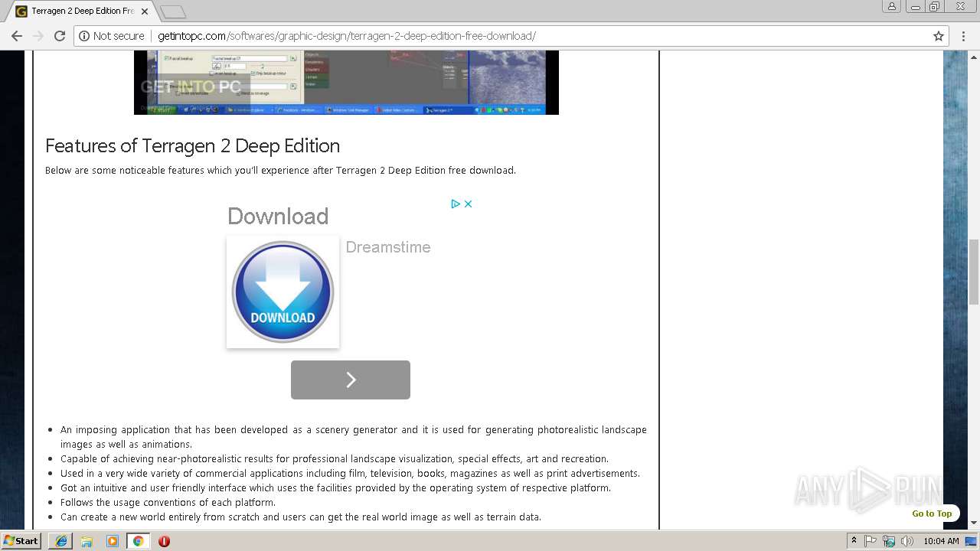Image resolution: width=980 pixels, height=551 pixels.
Task: Click the AdChoices triangle icon
Action: click(456, 204)
